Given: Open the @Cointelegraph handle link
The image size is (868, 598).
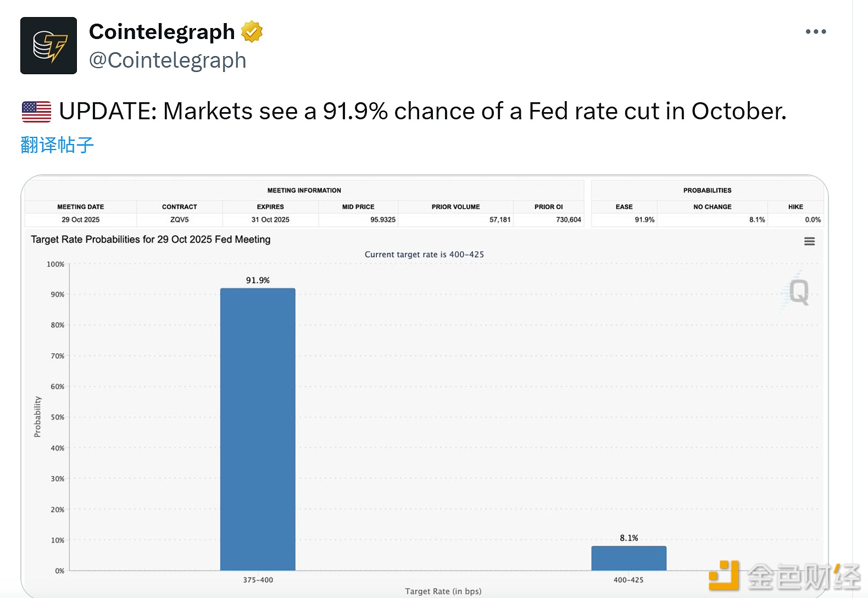Looking at the screenshot, I should point(168,60).
